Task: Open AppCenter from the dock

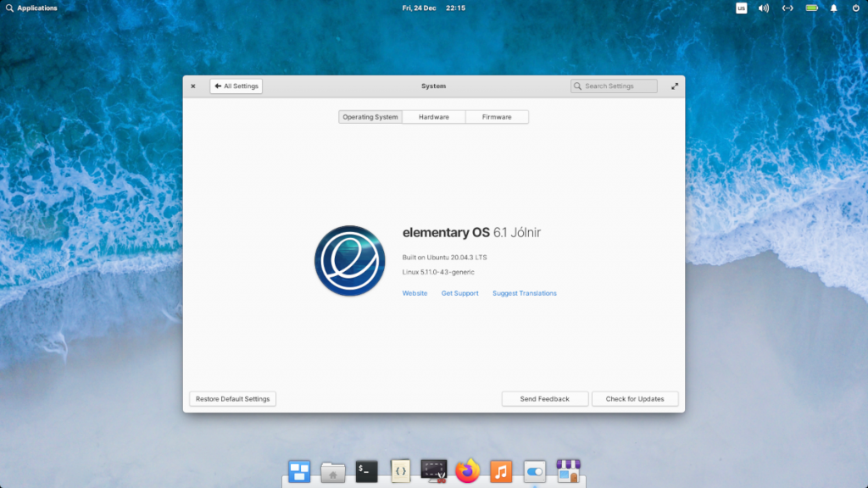Action: coord(568,471)
